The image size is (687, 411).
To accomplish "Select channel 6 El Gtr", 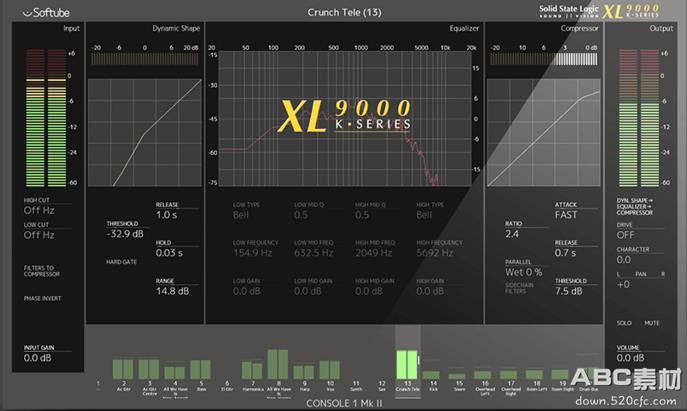I will point(227,385).
